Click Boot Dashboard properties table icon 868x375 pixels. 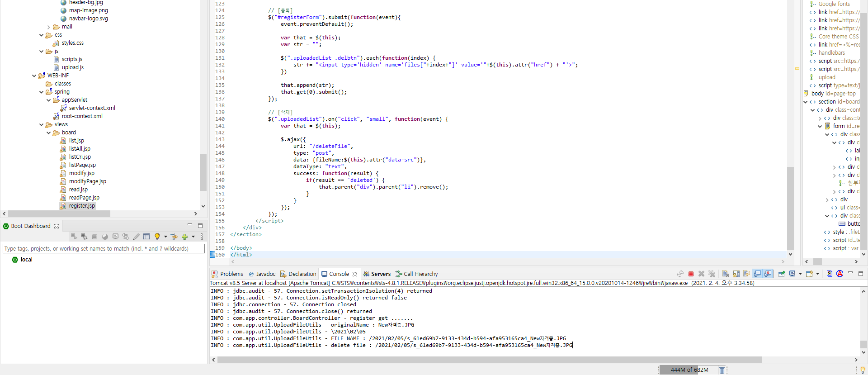click(x=146, y=237)
